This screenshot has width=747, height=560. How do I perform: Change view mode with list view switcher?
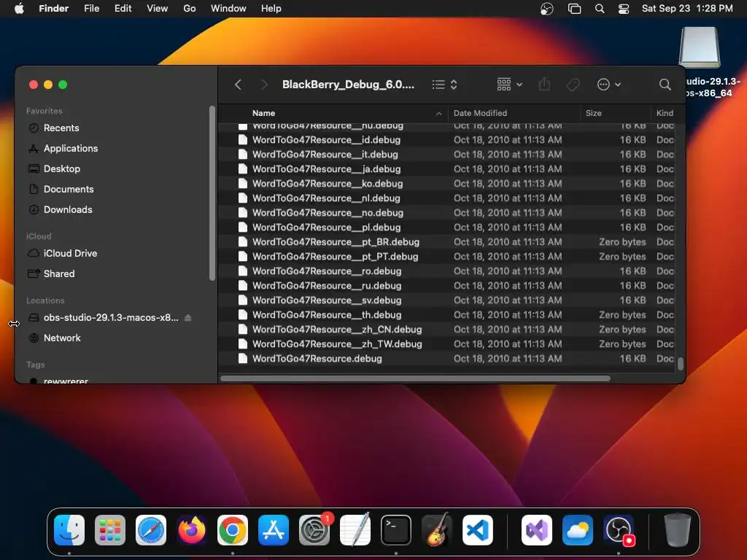pyautogui.click(x=444, y=85)
